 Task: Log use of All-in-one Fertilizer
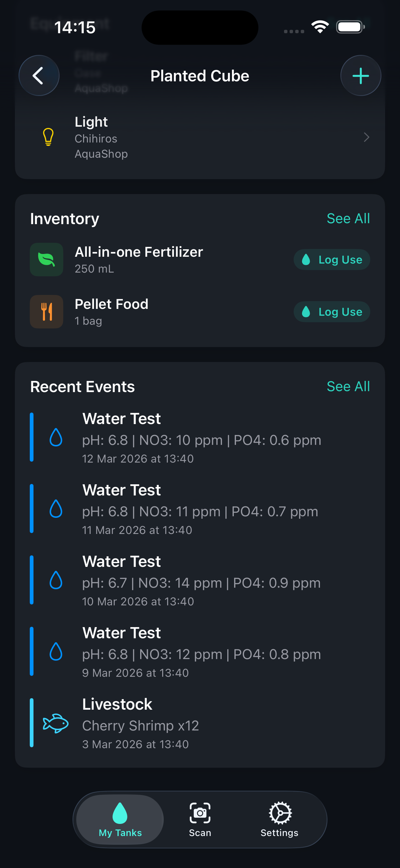tap(332, 260)
